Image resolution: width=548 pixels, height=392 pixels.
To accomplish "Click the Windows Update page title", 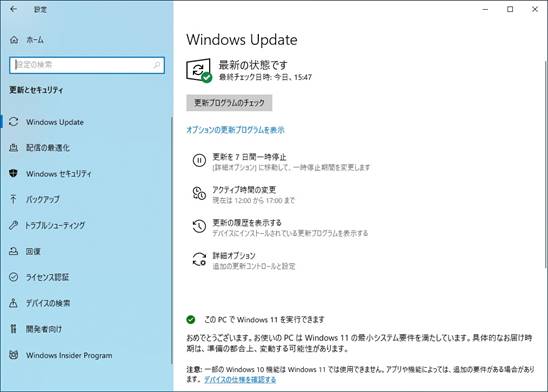I will 242,39.
